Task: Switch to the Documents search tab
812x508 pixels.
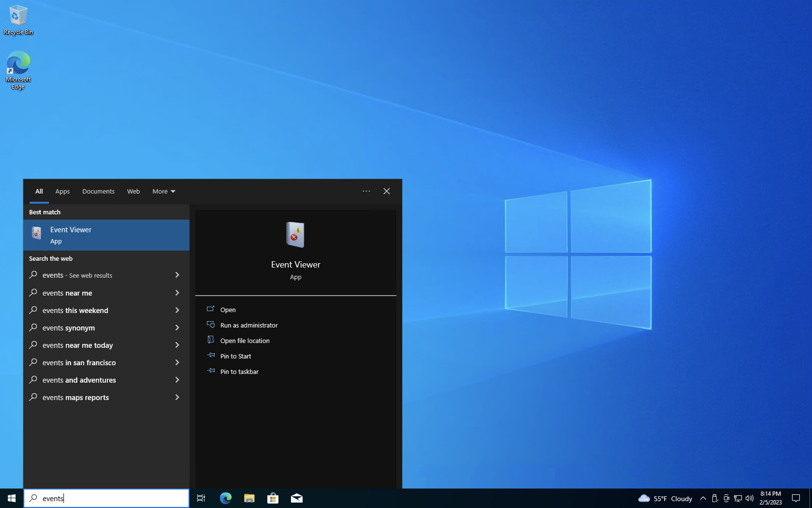Action: tap(98, 191)
